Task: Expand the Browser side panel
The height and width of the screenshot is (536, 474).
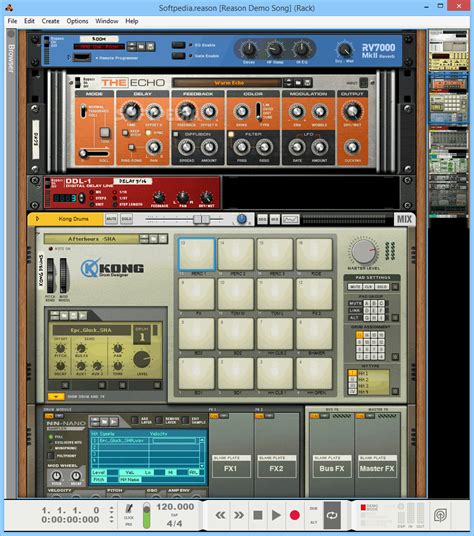Action: [x=11, y=58]
